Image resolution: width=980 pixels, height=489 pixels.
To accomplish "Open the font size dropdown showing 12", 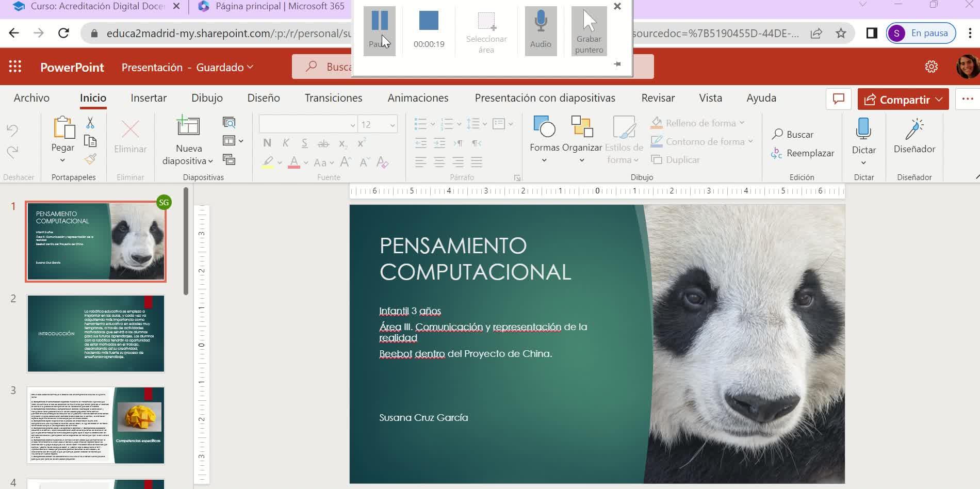I will point(392,125).
